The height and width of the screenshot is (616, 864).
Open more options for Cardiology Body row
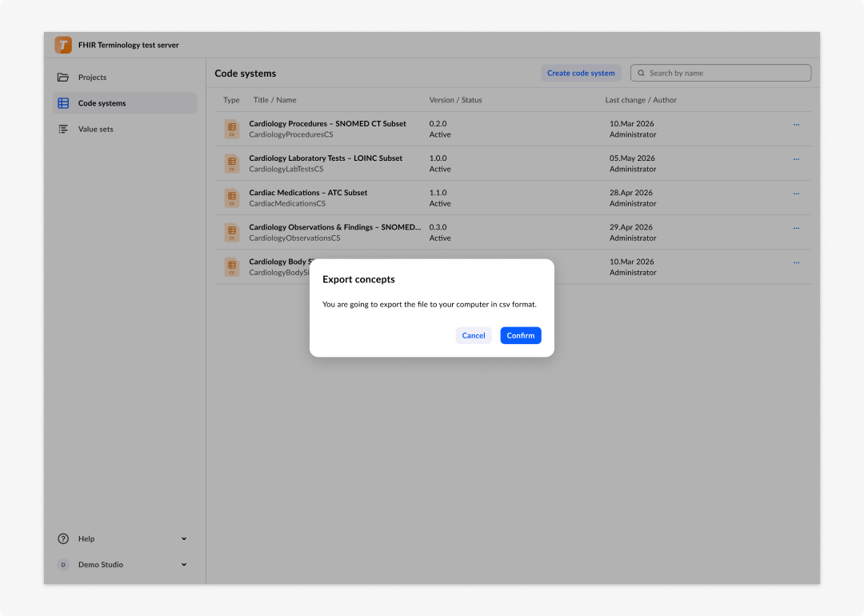[x=796, y=263]
